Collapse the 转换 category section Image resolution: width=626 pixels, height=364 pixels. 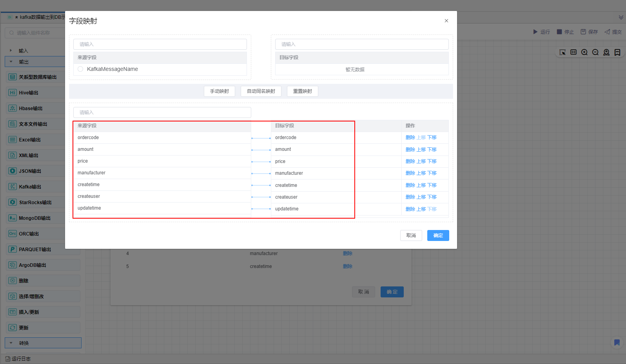click(11, 343)
